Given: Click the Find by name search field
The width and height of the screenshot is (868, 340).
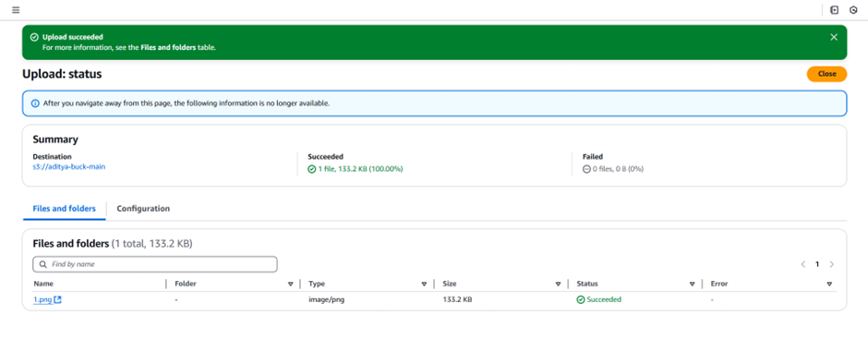Looking at the screenshot, I should click(x=155, y=264).
